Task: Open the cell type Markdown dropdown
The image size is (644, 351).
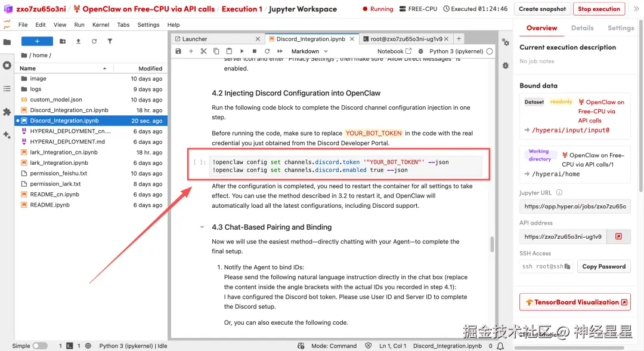Action: (309, 51)
